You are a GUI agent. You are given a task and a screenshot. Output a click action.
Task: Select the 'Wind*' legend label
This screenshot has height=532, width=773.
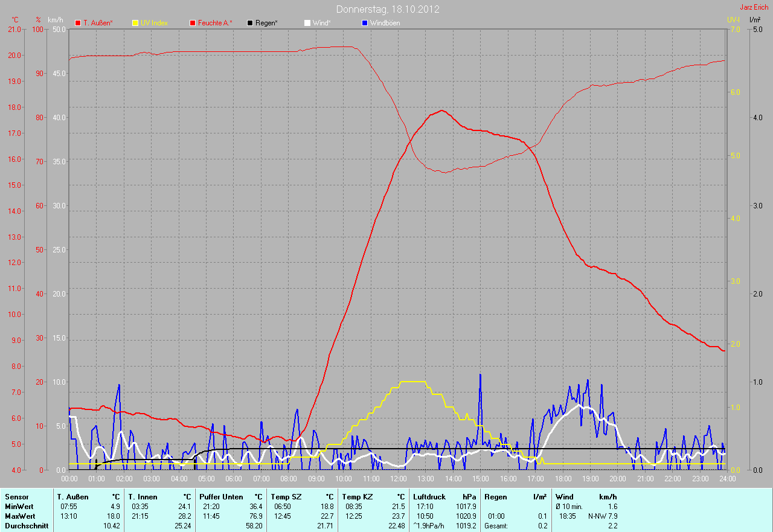(321, 23)
